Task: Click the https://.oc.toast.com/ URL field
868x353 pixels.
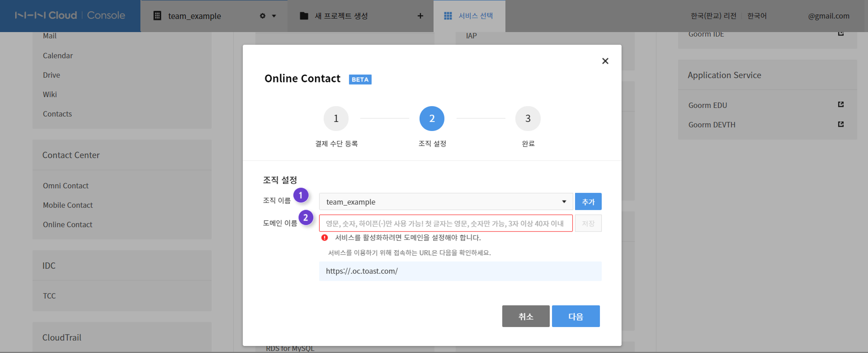Action: coord(460,271)
